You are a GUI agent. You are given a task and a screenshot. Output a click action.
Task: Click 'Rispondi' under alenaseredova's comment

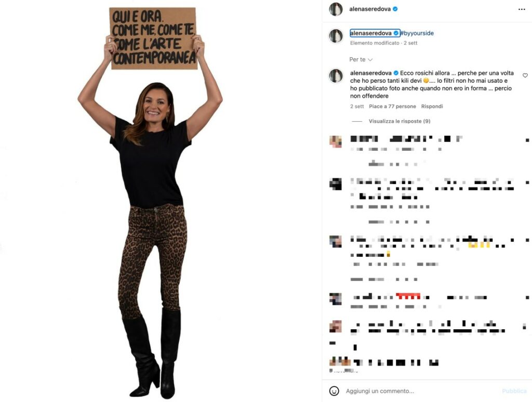(432, 106)
